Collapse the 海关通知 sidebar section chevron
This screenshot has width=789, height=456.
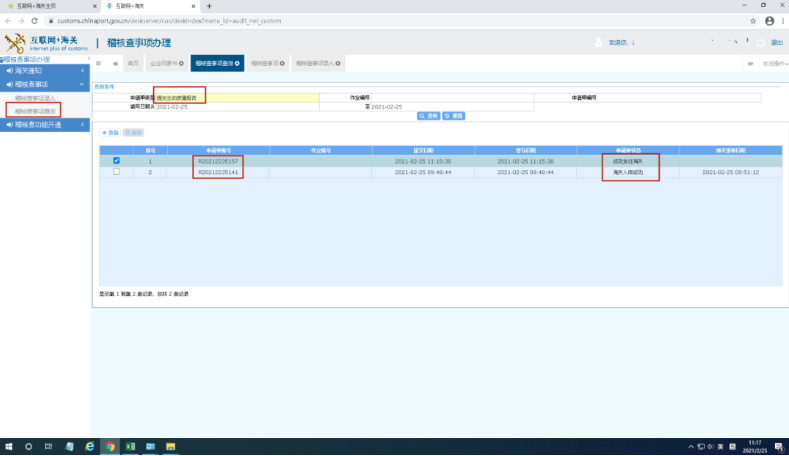tap(83, 70)
